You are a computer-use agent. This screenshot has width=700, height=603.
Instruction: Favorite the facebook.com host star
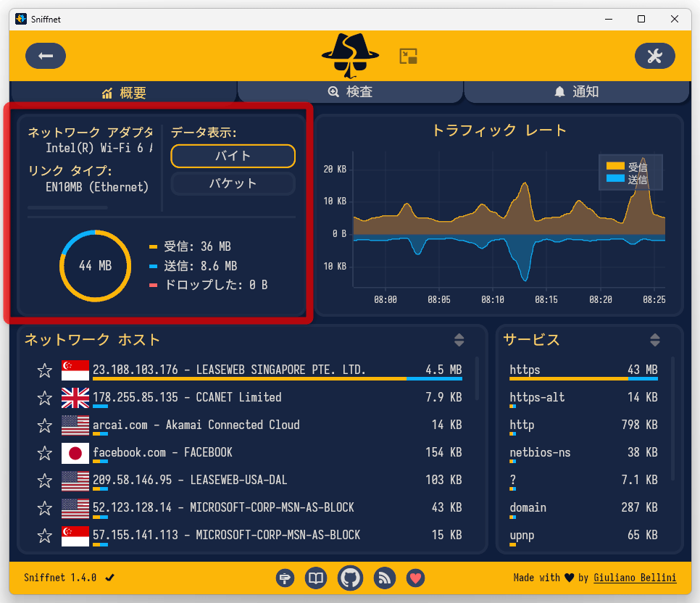45,453
